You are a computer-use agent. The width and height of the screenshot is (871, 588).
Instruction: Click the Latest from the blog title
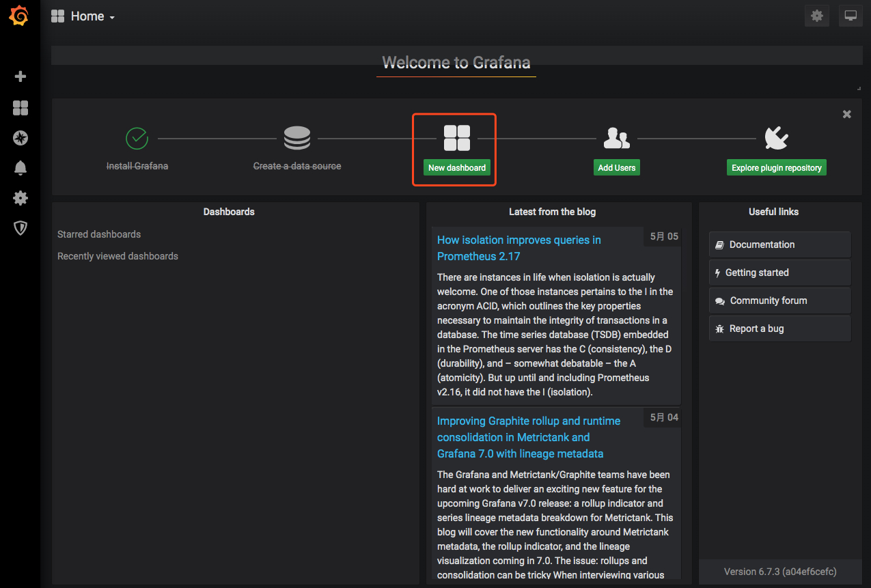pos(552,212)
